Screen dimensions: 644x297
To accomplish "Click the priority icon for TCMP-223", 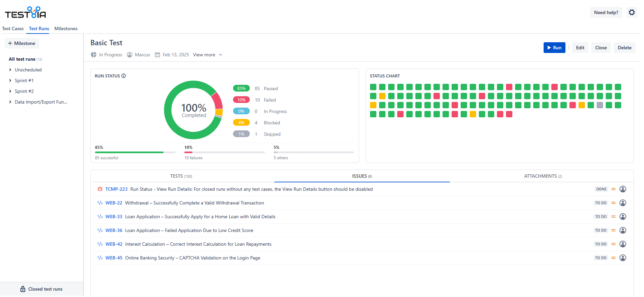I will 613,189.
